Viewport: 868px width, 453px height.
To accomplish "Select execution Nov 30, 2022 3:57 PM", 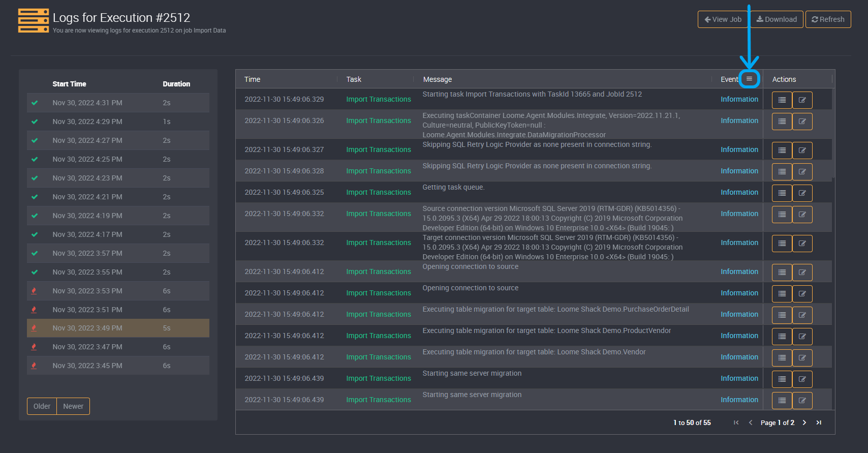I will click(x=118, y=253).
